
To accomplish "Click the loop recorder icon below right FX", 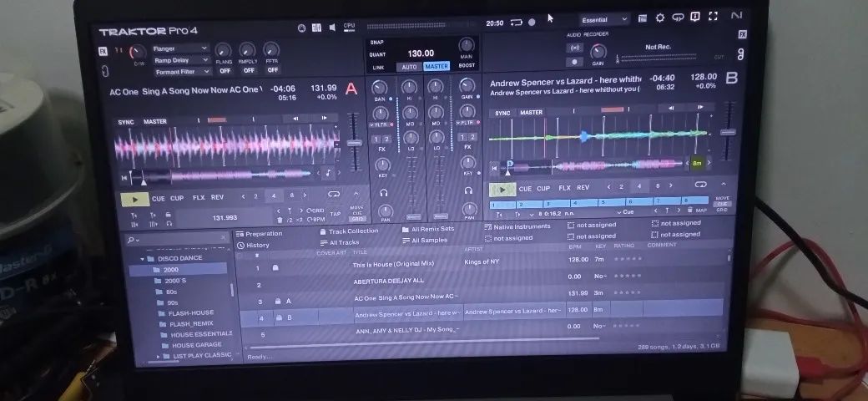I will 741,53.
